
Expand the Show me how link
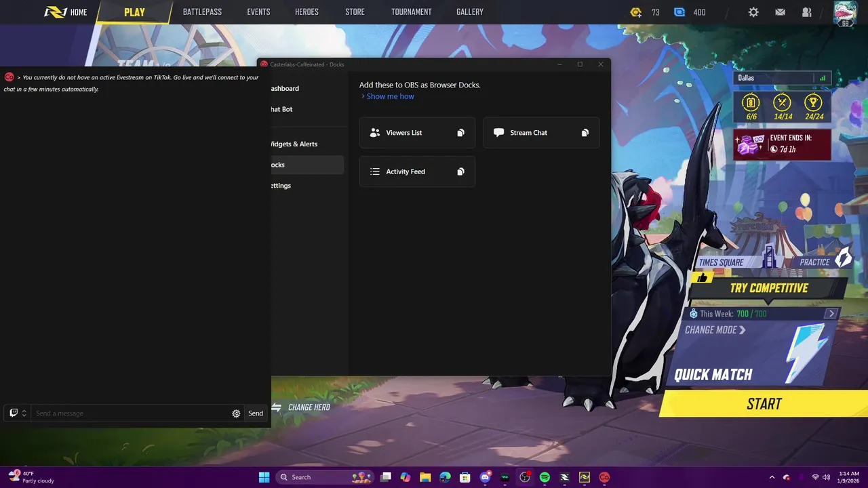(388, 96)
